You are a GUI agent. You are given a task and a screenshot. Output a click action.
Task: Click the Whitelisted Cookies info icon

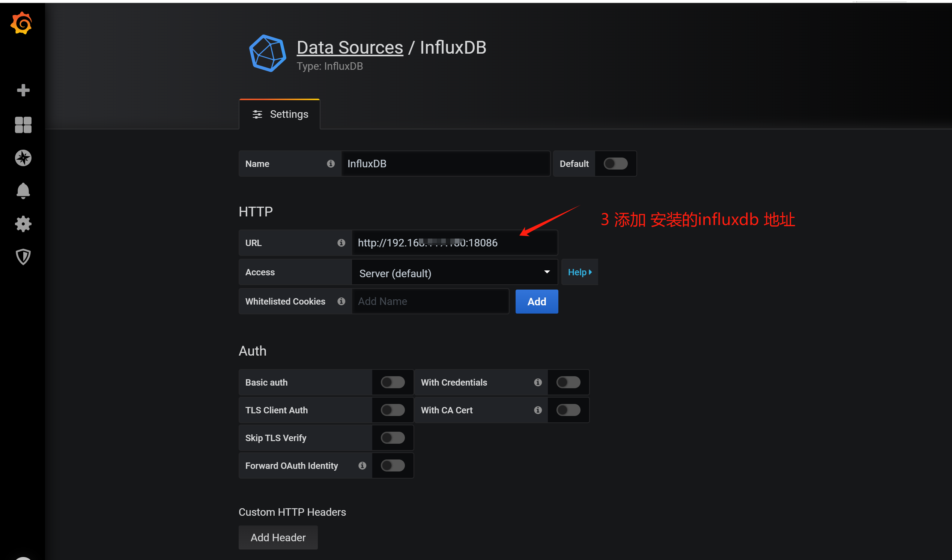341,301
